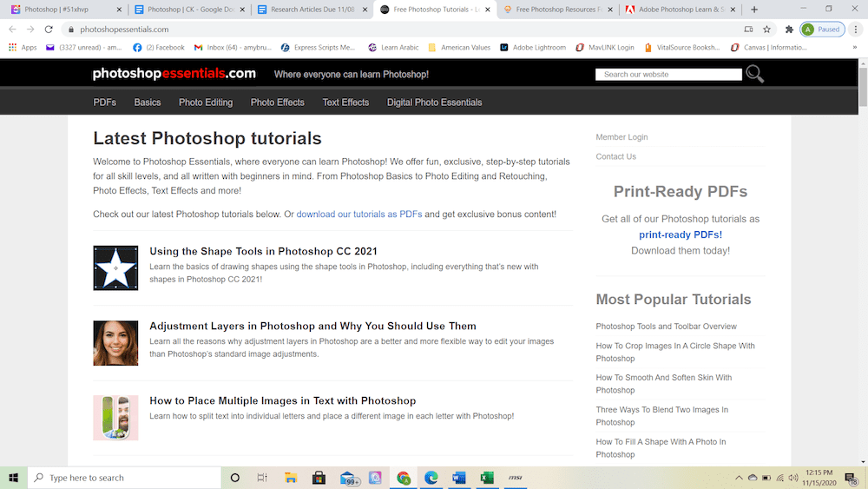Image resolution: width=868 pixels, height=489 pixels.
Task: Open Microsoft Store from taskbar
Action: [319, 478]
